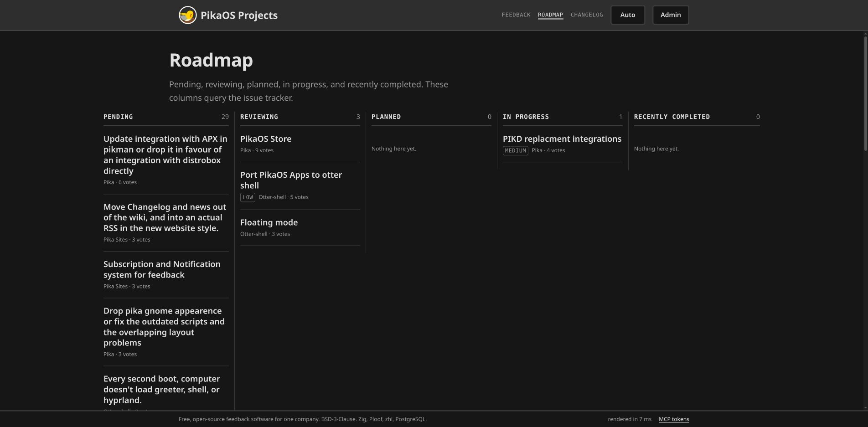Click the footer open-source license text

[x=303, y=419]
